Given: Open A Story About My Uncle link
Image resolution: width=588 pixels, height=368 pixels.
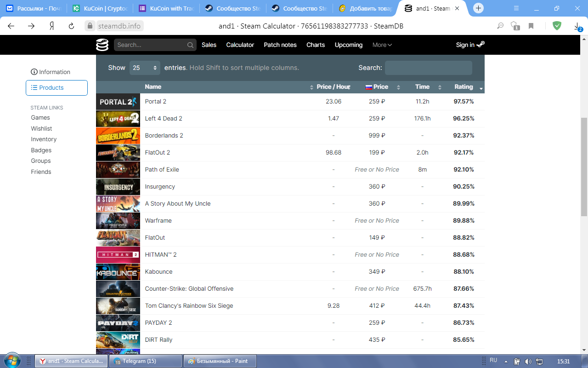Looking at the screenshot, I should point(178,204).
